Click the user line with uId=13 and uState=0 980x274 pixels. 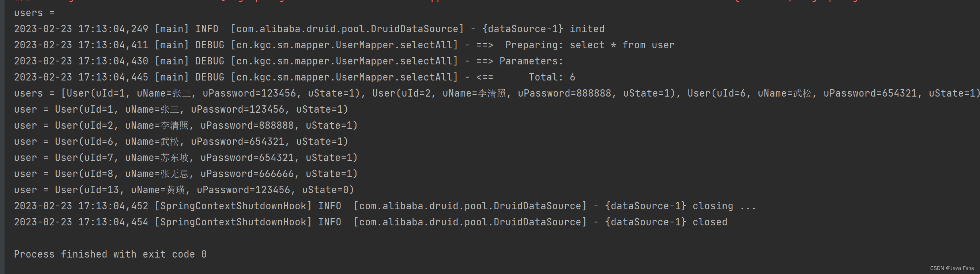pos(184,190)
